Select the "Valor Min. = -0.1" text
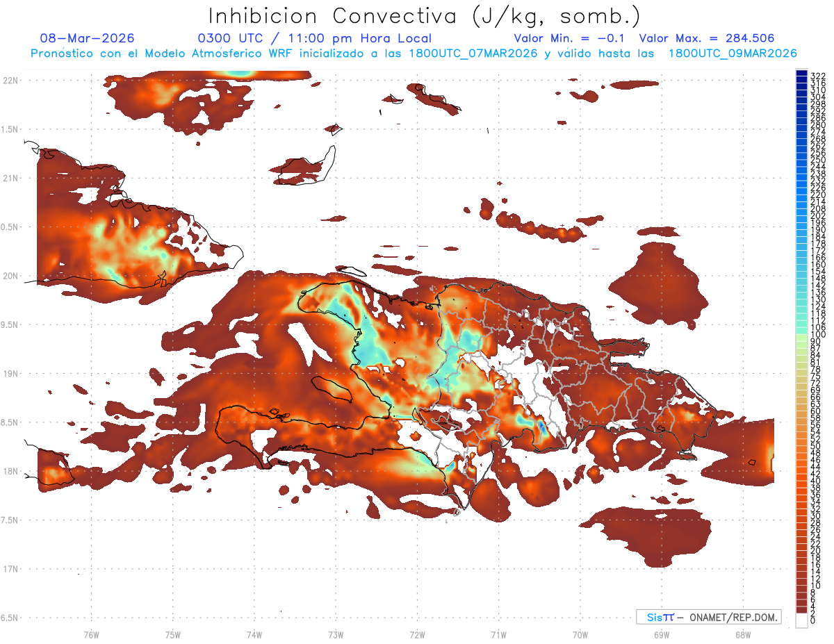The height and width of the screenshot is (644, 834). pyautogui.click(x=570, y=39)
